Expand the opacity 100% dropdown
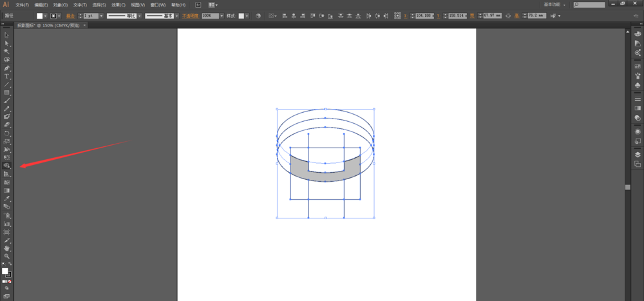644x301 pixels. coord(222,15)
